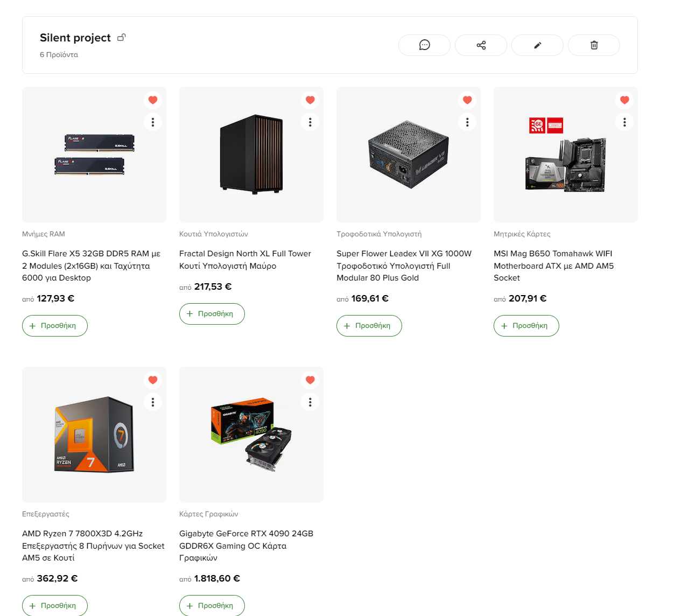Open the MSI Mag B650 Tomahawk image
The image size is (689, 616).
[566, 155]
